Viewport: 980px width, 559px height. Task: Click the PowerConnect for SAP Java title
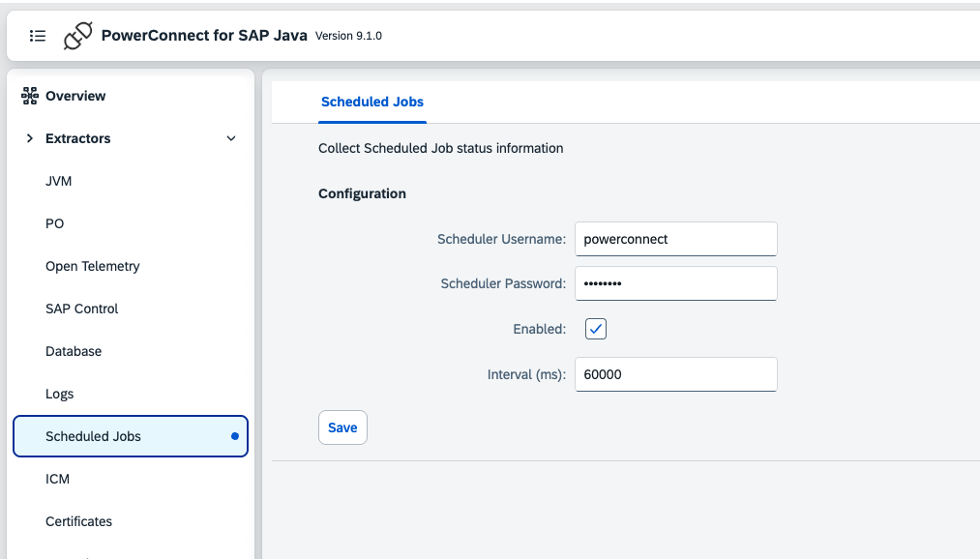204,36
